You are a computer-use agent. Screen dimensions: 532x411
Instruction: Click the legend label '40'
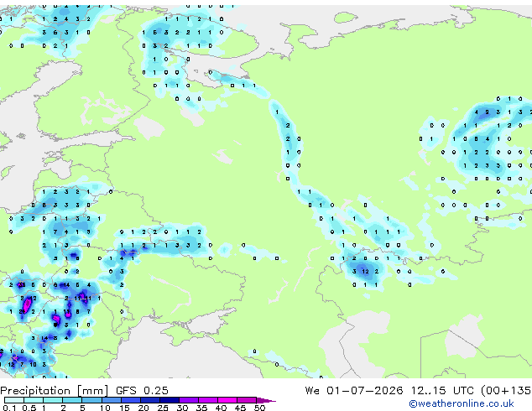222,408
